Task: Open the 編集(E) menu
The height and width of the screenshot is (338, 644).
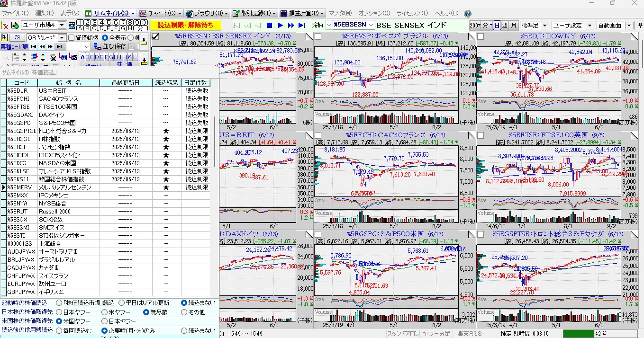Action: (45, 13)
